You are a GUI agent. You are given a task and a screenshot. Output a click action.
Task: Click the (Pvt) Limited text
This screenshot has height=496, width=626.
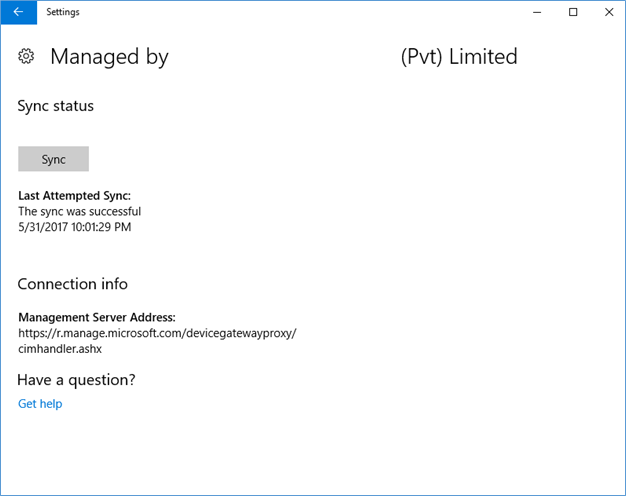point(459,57)
